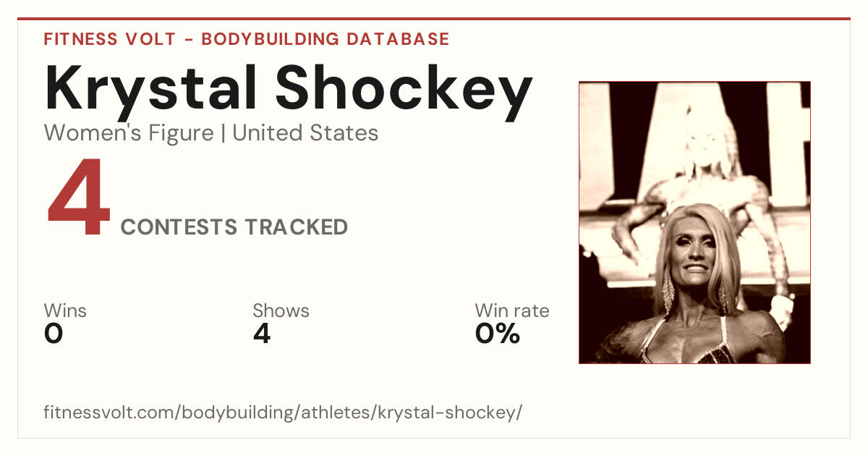Click the Wins stat label

coord(65,311)
